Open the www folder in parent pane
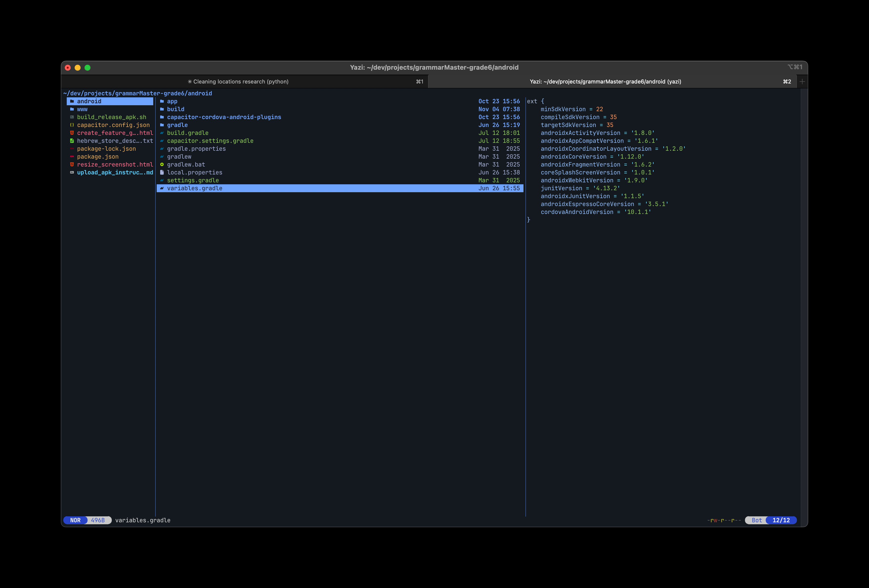 click(x=82, y=109)
